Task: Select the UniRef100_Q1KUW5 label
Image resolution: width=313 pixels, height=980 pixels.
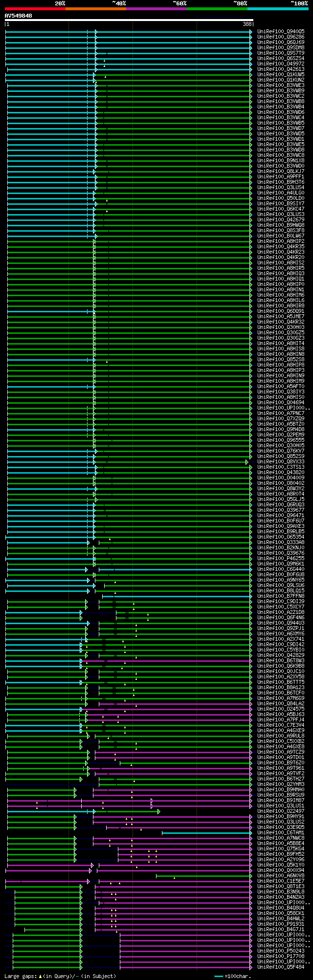Action: coord(281,74)
